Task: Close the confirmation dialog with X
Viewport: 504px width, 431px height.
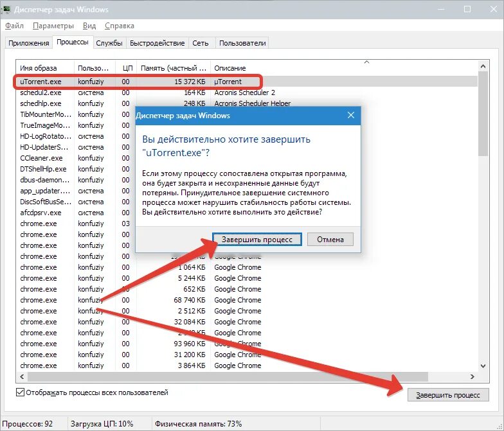Action: [351, 115]
